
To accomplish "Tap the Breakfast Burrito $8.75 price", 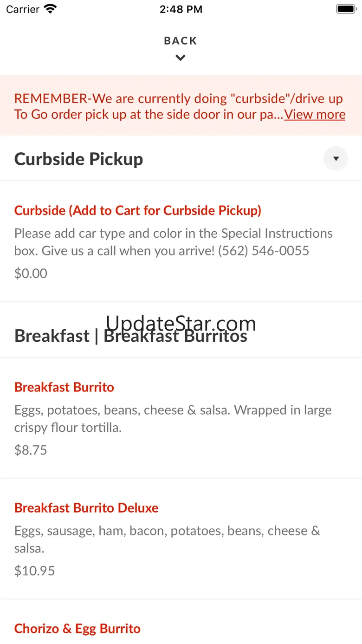I will 31,449.
